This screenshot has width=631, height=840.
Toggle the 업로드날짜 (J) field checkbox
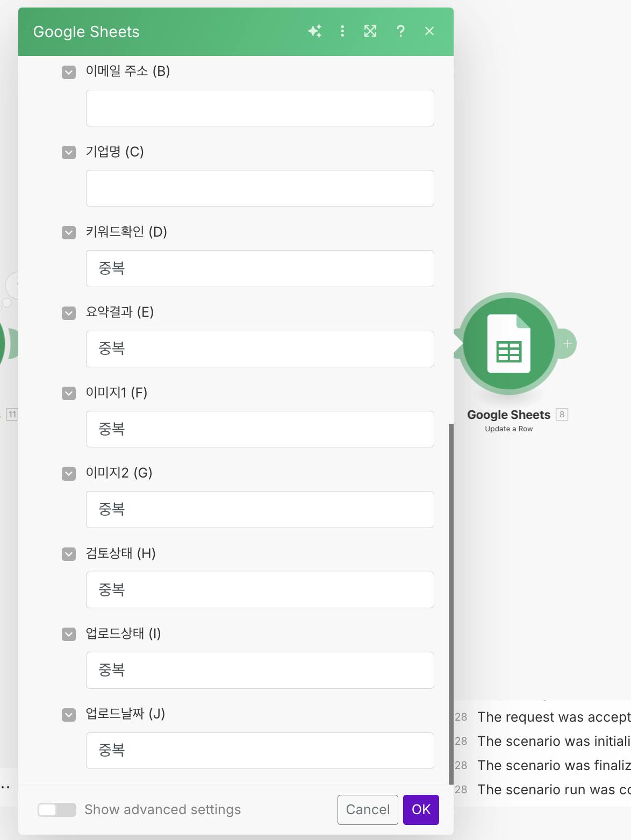coord(69,715)
